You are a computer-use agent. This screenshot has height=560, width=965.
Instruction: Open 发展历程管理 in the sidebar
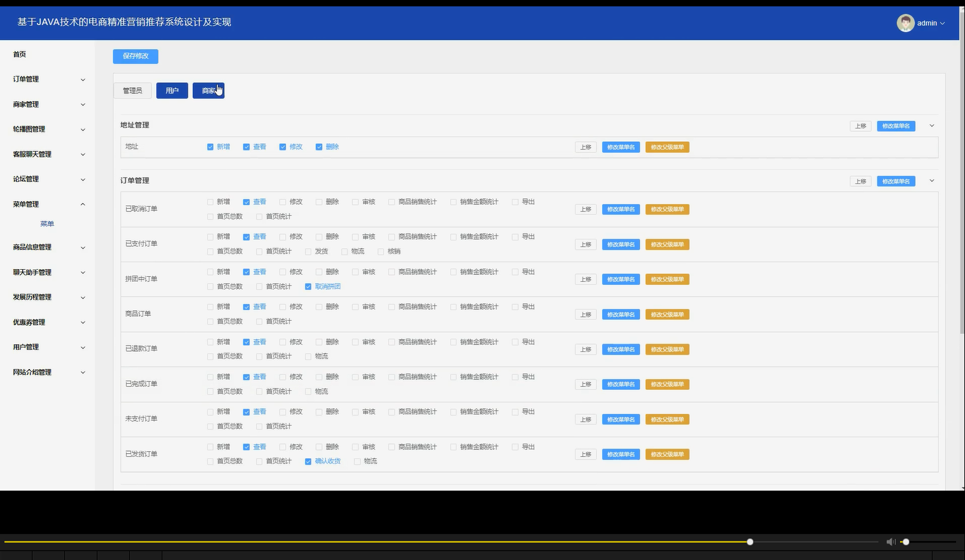(48, 297)
